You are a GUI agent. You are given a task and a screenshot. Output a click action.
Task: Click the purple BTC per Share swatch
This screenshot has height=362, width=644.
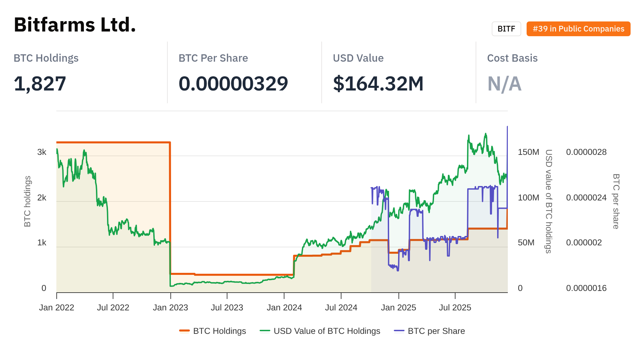click(x=399, y=331)
